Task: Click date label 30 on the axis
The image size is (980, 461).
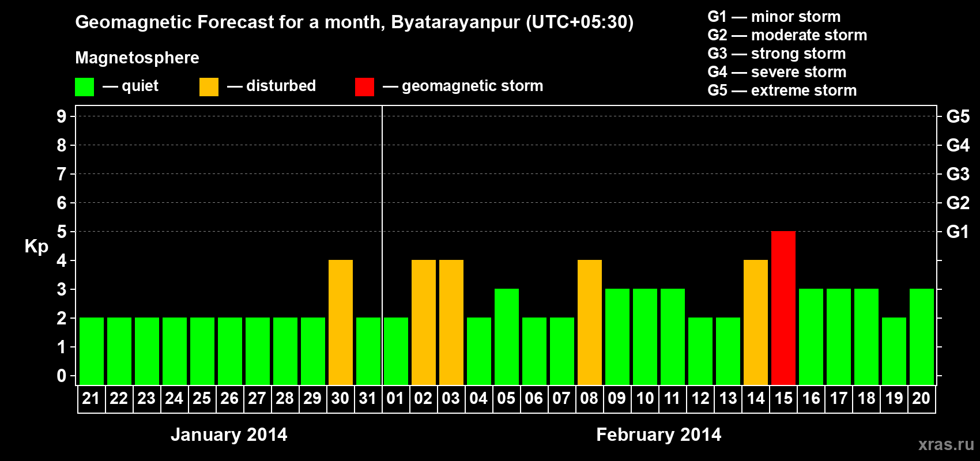Action: point(340,398)
